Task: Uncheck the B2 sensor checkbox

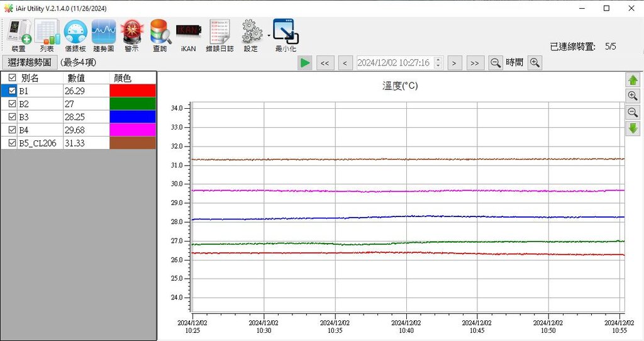Action: (13, 104)
